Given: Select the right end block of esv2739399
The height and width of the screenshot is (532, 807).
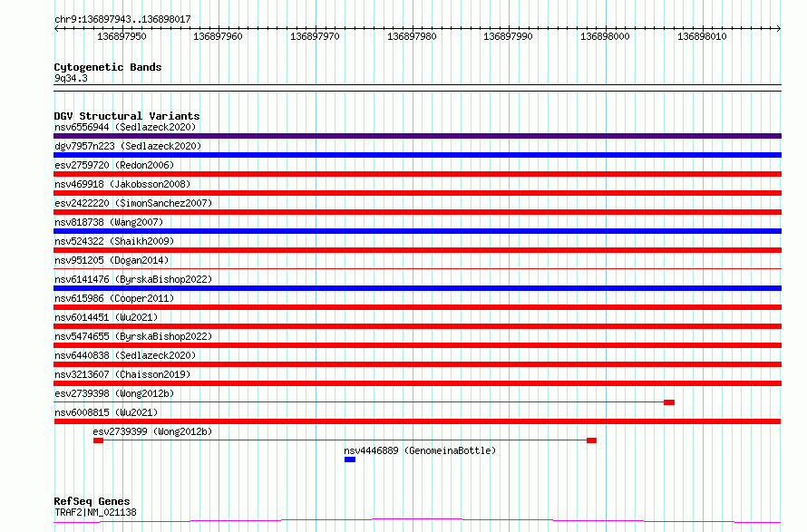Looking at the screenshot, I should tap(592, 440).
